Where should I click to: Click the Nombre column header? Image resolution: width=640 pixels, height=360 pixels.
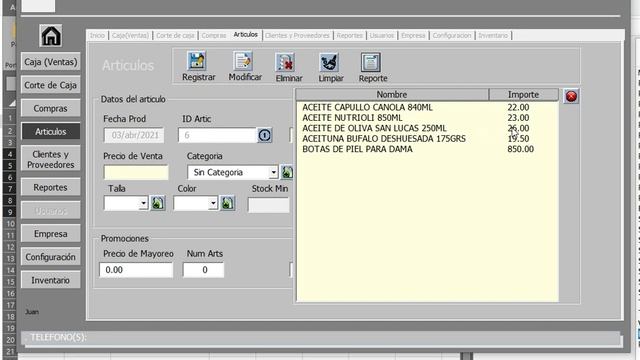(392, 95)
